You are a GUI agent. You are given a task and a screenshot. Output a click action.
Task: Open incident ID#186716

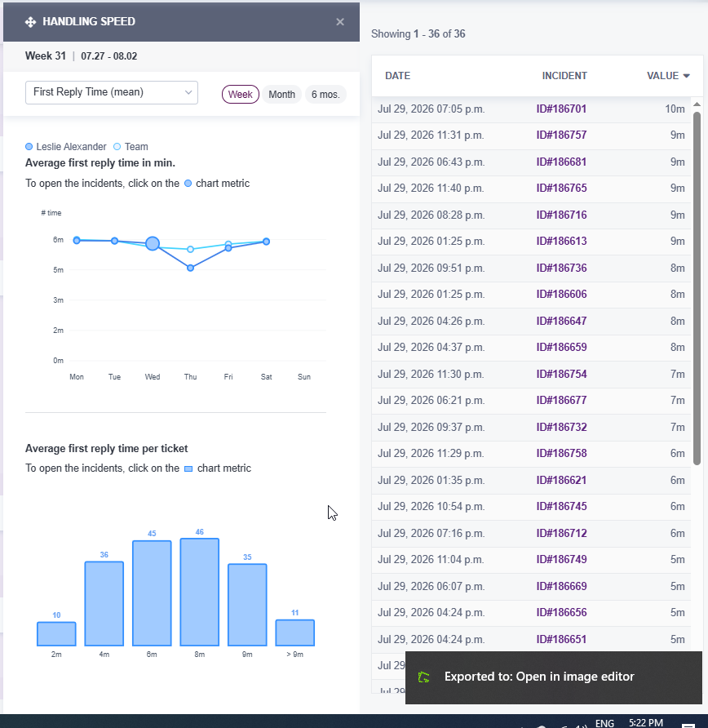tap(561, 215)
